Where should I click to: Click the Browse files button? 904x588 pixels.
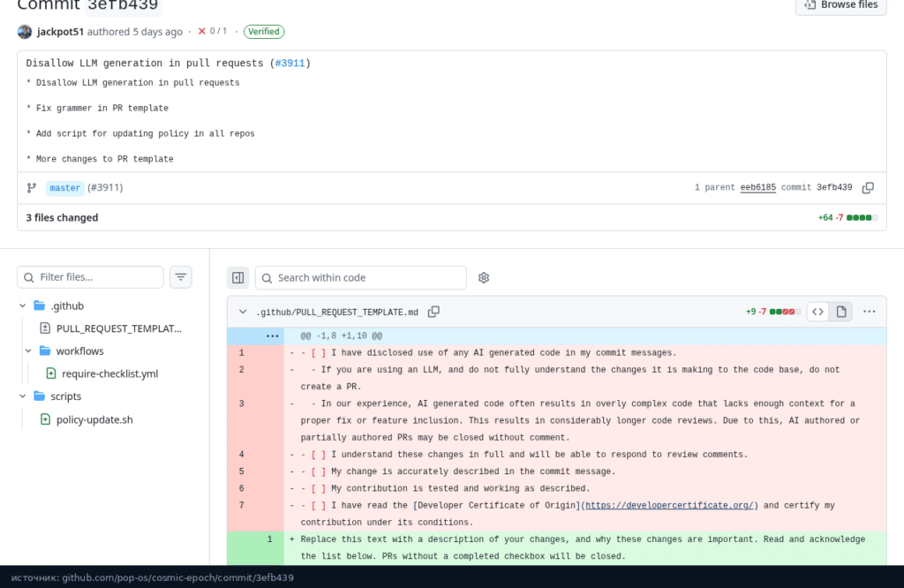(x=841, y=5)
